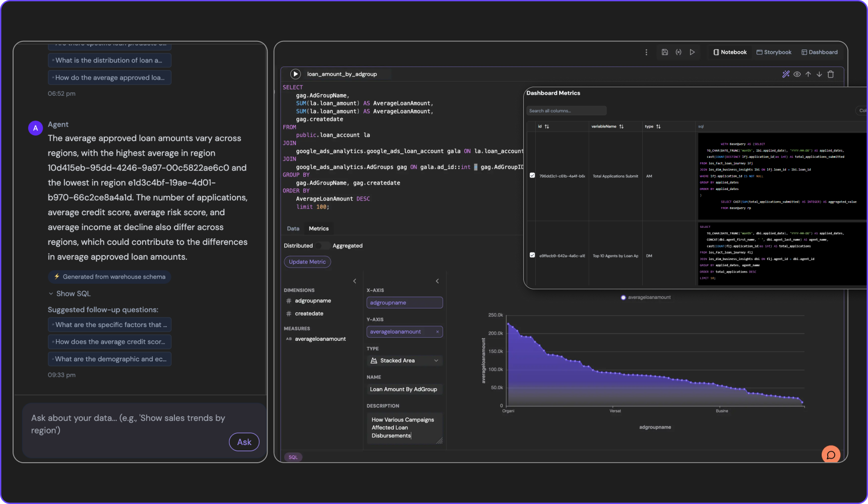This screenshot has width=868, height=504.
Task: Uncheck the Top 10 Agents row checkbox
Action: click(x=532, y=255)
